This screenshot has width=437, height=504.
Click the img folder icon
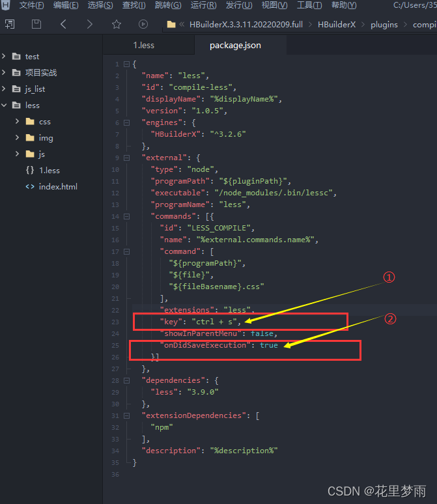click(x=30, y=138)
